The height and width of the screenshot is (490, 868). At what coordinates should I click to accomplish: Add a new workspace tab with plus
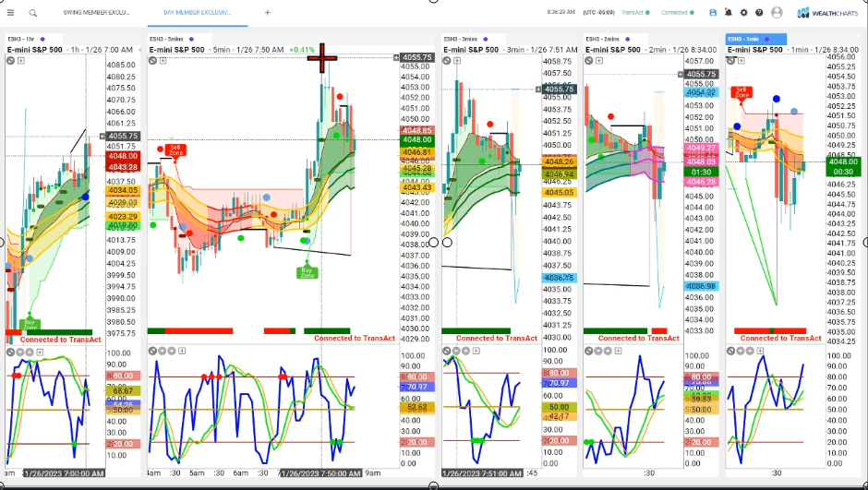coord(268,12)
